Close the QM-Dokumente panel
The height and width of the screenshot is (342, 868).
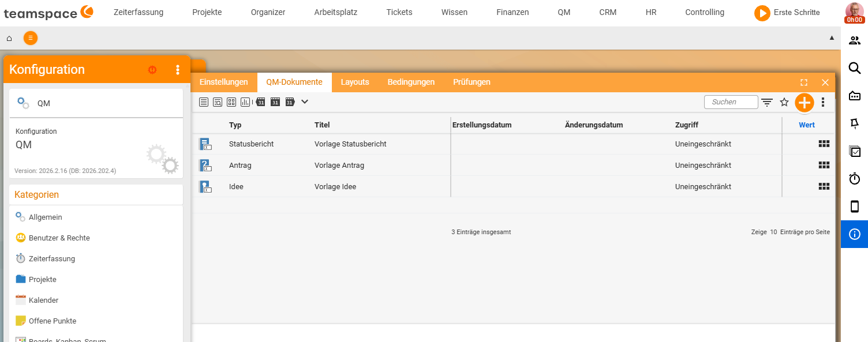click(825, 82)
